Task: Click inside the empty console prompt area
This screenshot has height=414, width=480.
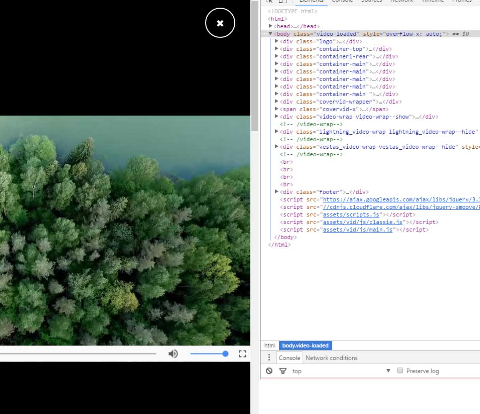Action: point(370,396)
